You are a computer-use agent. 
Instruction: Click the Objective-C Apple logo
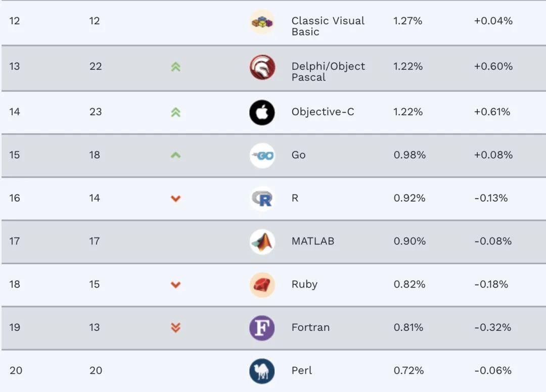coord(262,112)
